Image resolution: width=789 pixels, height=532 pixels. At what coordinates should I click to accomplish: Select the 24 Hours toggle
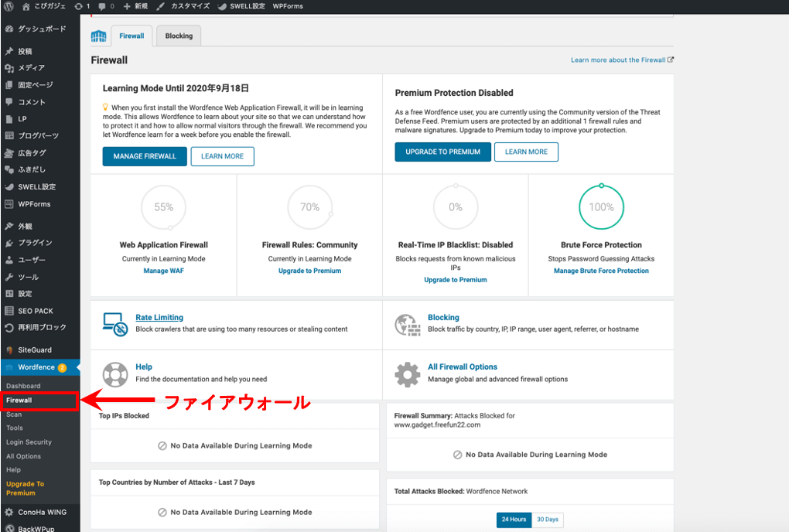coord(514,520)
